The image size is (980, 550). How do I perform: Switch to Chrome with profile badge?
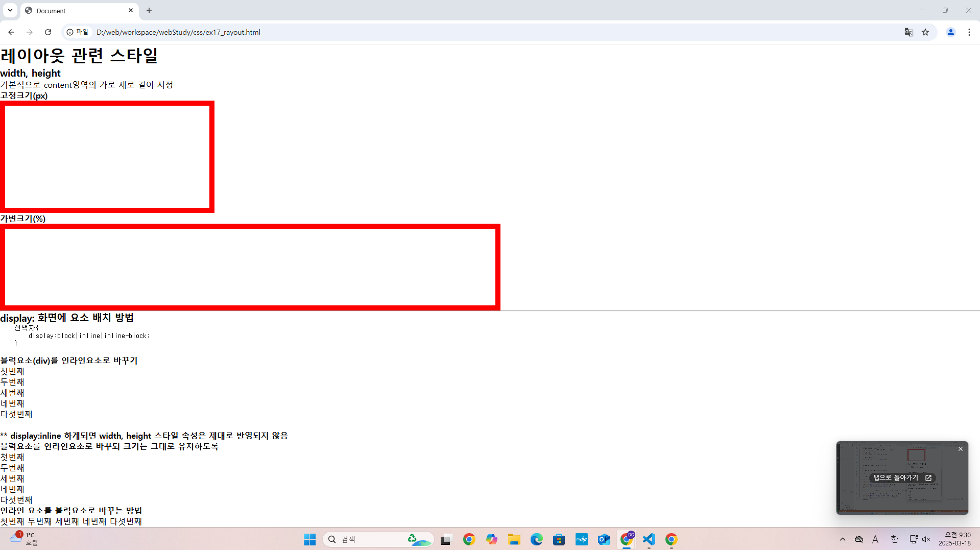coord(627,539)
